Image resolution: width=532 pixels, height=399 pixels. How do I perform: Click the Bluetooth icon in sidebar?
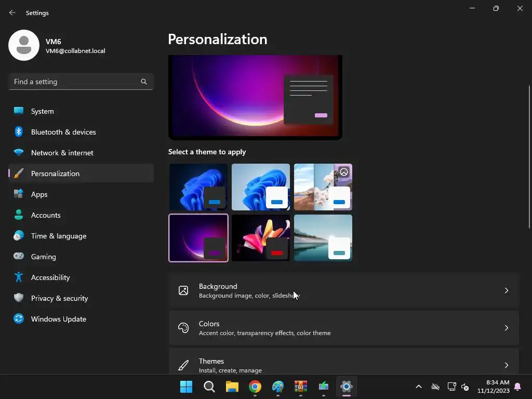click(19, 131)
